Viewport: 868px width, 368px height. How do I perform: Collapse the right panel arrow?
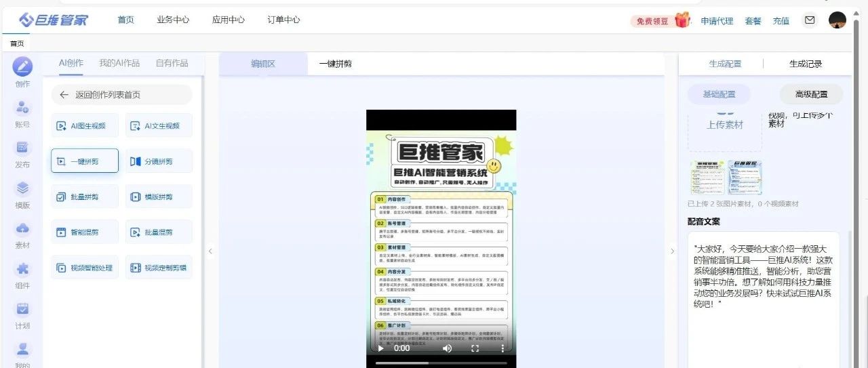click(672, 251)
